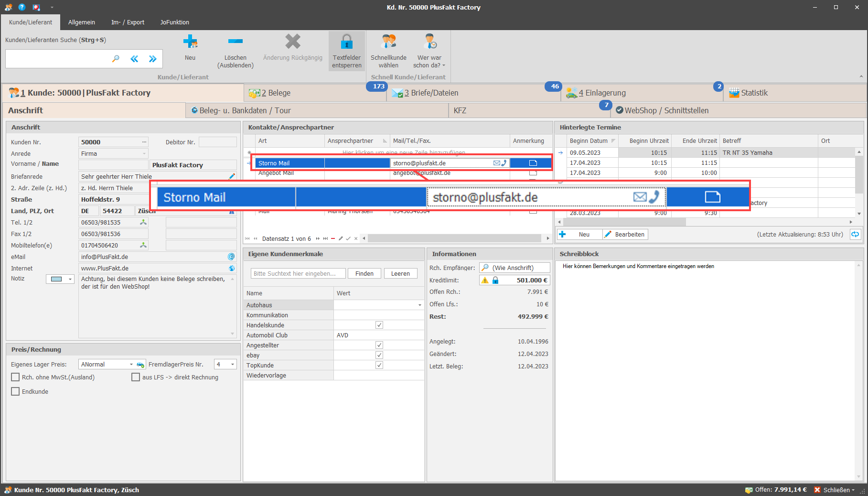Click the pencil icon in Briefanrede field
The height and width of the screenshot is (496, 868).
pyautogui.click(x=232, y=176)
